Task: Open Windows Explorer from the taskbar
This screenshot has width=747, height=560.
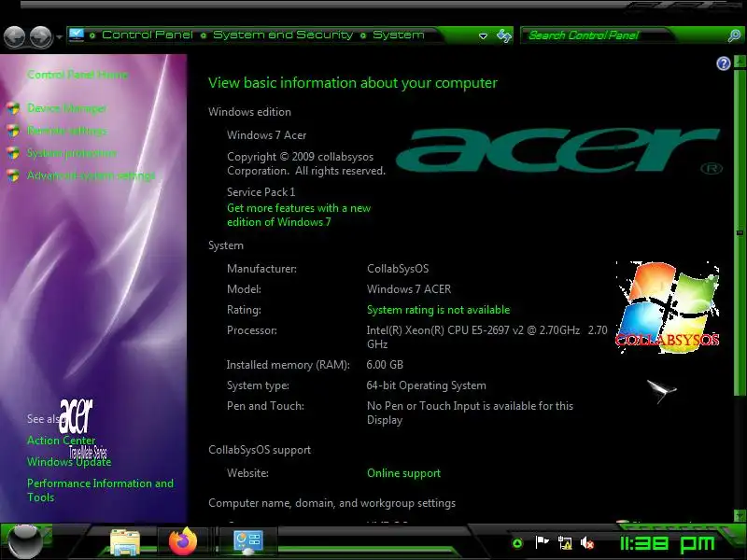Action: coord(125,543)
